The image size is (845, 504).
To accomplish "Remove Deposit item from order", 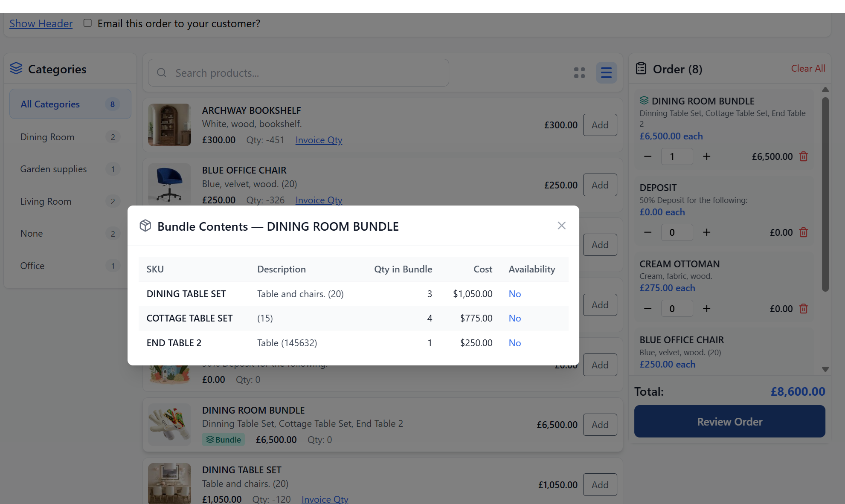I will [803, 232].
